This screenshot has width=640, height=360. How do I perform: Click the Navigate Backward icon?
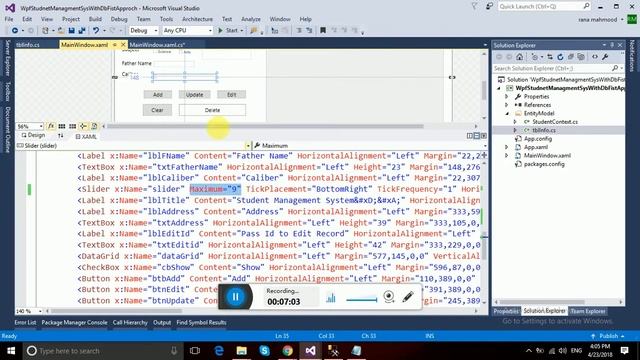pyautogui.click(x=15, y=31)
